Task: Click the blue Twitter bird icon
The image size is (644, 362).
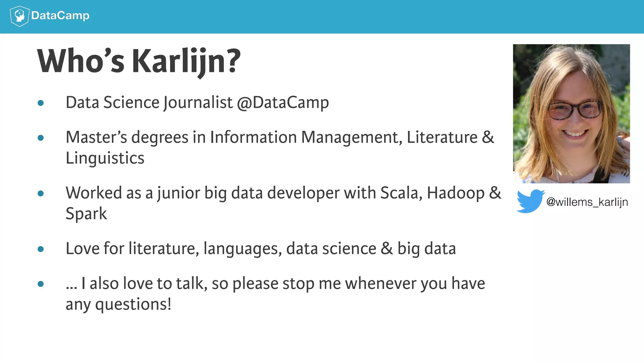Action: pos(530,201)
